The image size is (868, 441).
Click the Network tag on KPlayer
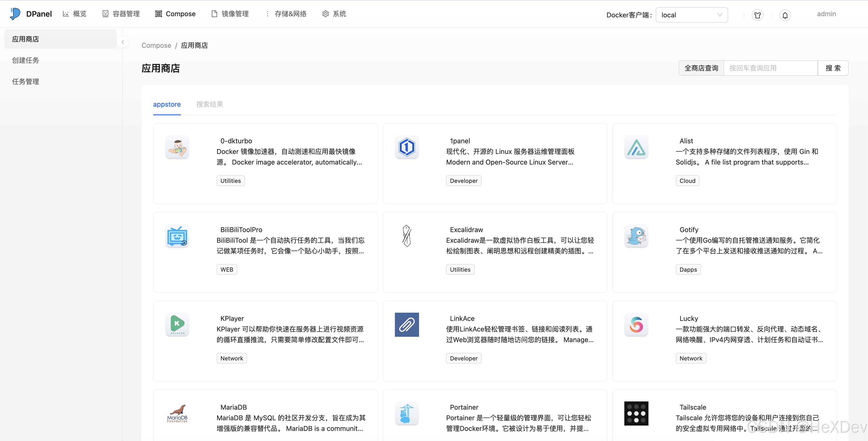tap(231, 358)
